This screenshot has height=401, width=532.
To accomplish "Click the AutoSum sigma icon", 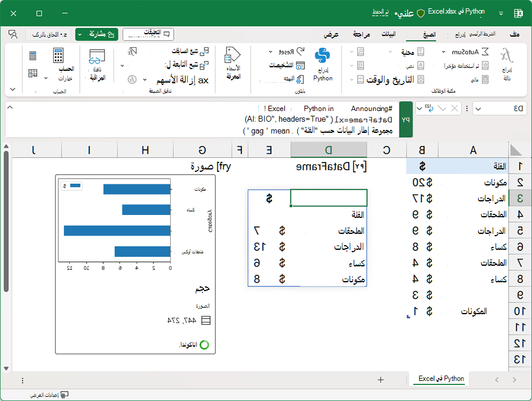I will point(485,52).
